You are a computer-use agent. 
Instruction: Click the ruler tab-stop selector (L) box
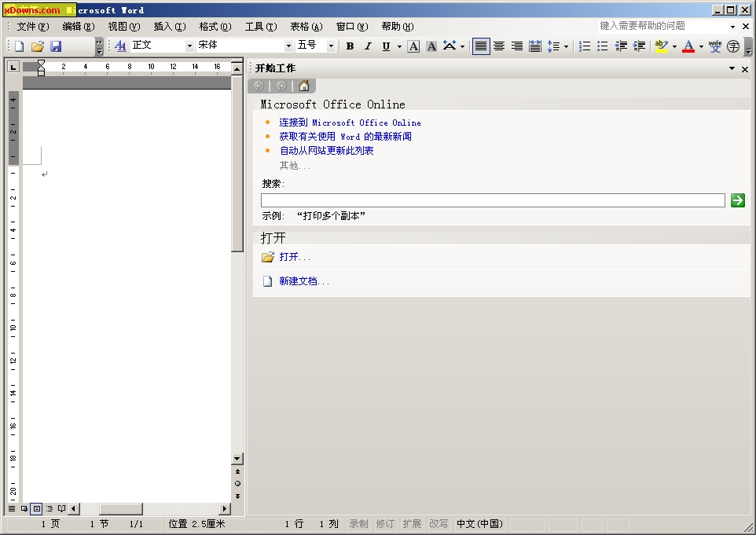point(13,67)
